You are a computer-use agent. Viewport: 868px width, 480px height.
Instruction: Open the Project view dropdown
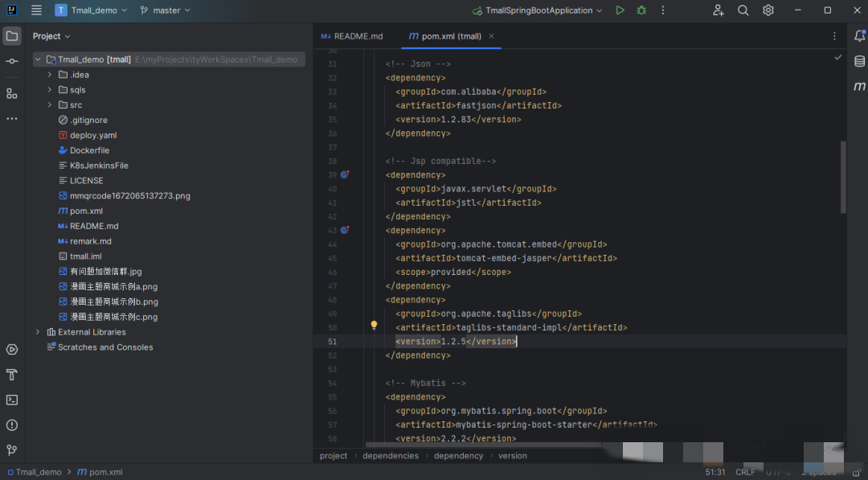(51, 36)
